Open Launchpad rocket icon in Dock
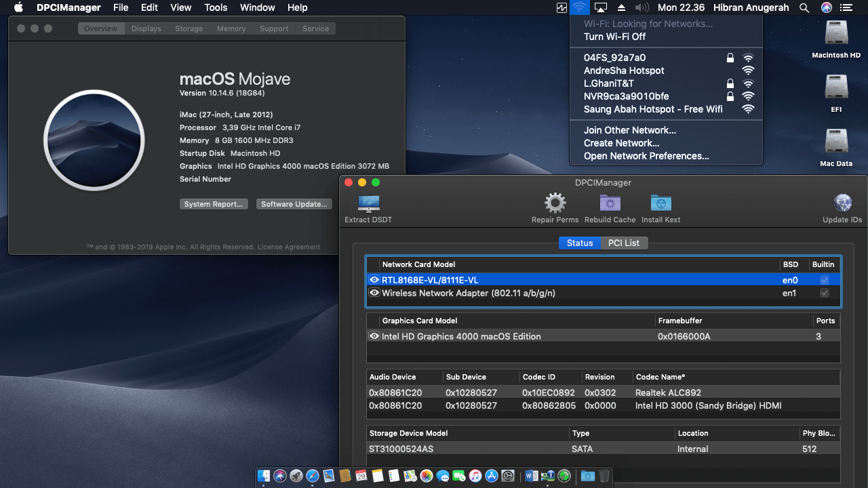Image resolution: width=868 pixels, height=488 pixels. coord(296,476)
